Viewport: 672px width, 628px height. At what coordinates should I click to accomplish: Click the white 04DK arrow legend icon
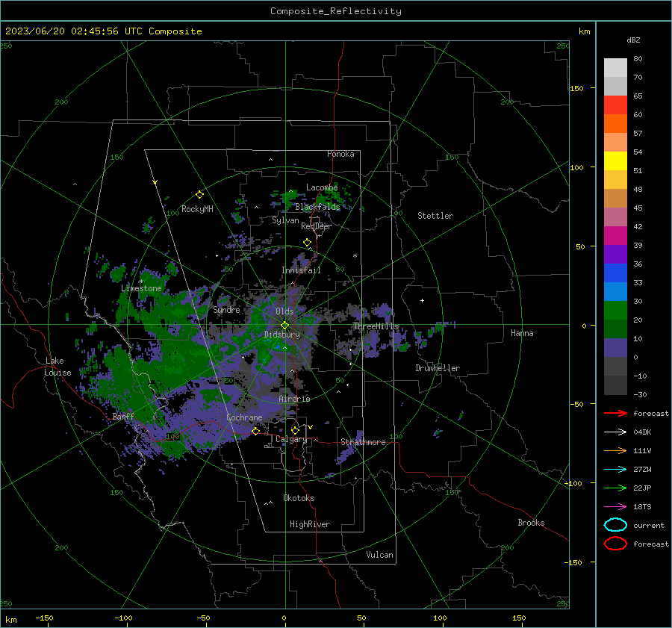point(615,432)
